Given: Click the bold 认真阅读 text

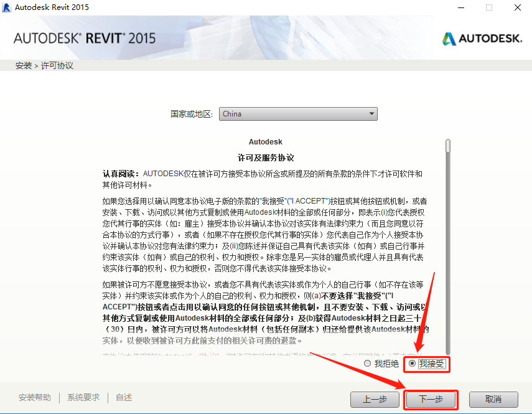Looking at the screenshot, I should 121,174.
